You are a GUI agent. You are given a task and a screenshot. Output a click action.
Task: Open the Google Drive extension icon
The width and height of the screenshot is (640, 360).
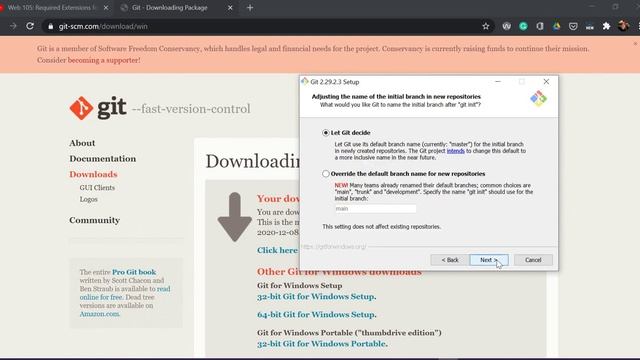click(557, 26)
